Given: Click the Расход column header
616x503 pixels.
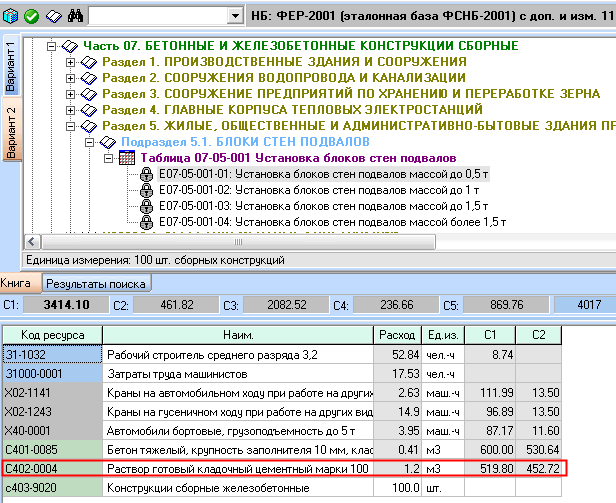Looking at the screenshot, I should coord(395,334).
